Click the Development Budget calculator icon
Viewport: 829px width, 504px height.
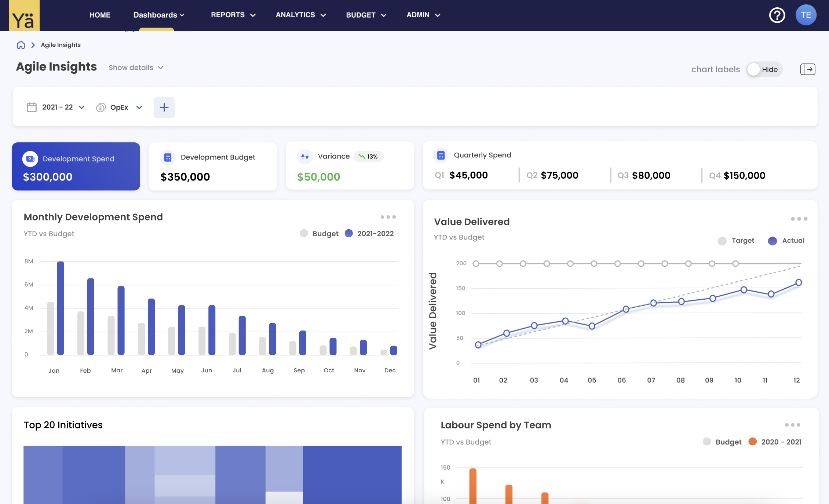(x=168, y=157)
